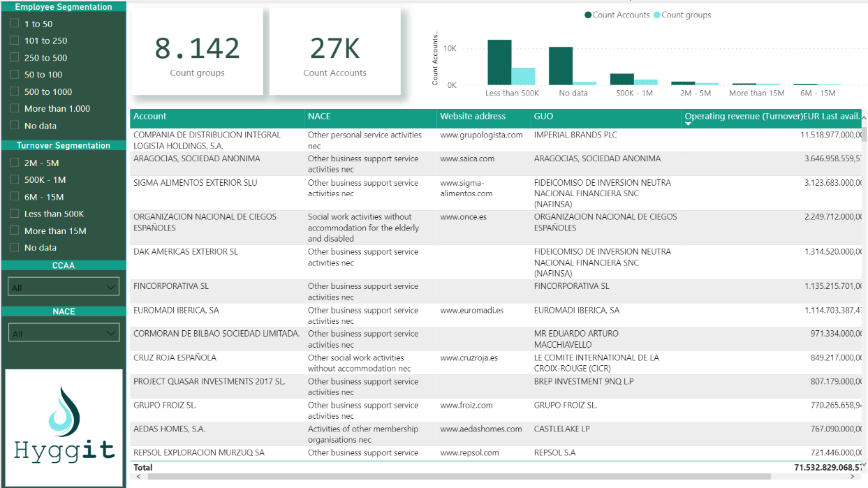The image size is (868, 488).
Task: Check the "1 to 50" employee segment
Action: [13, 23]
